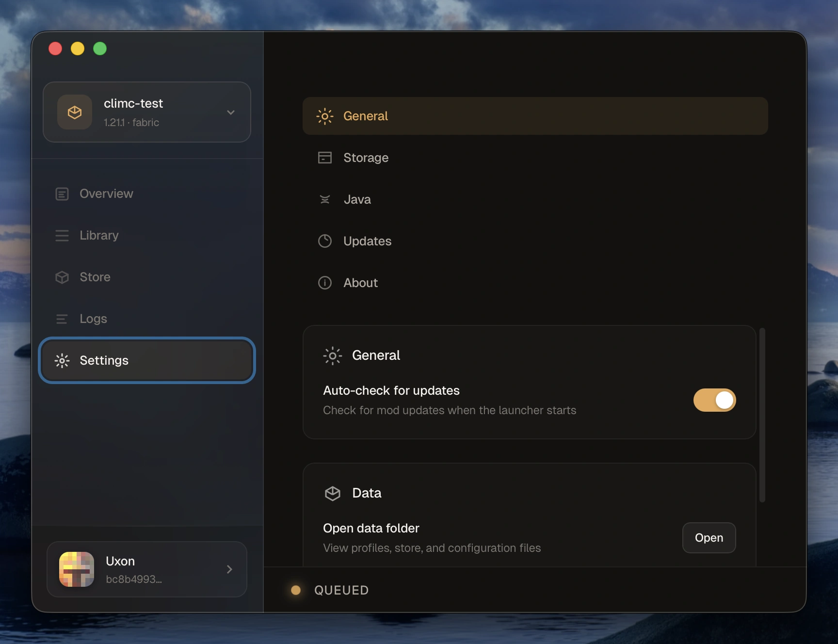Open the Uxon account chevron
This screenshot has height=644, width=838.
pos(229,569)
